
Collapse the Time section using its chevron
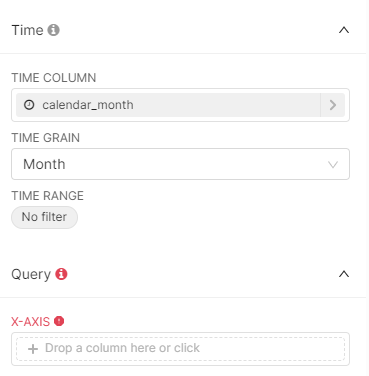pyautogui.click(x=344, y=30)
